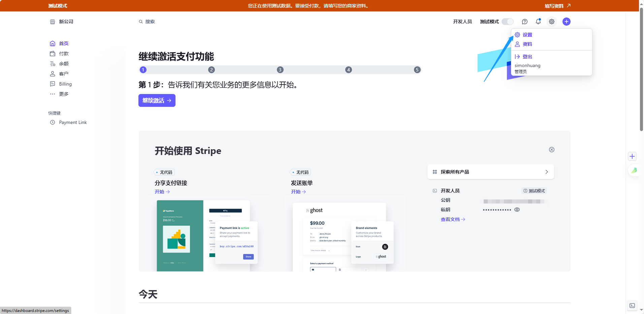Click the building icon beside 新公司
This screenshot has height=314, width=644.
coord(53,22)
